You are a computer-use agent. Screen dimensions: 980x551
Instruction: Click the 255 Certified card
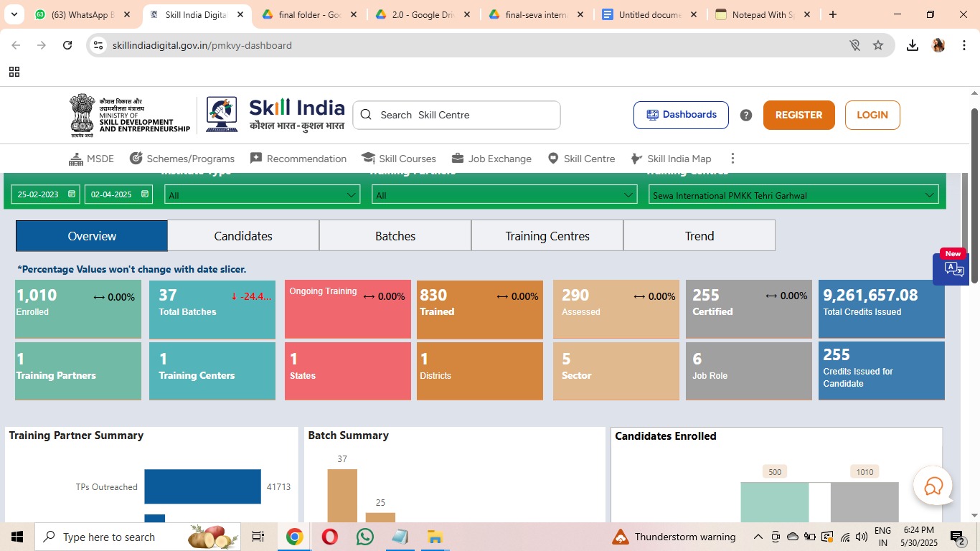(x=749, y=309)
